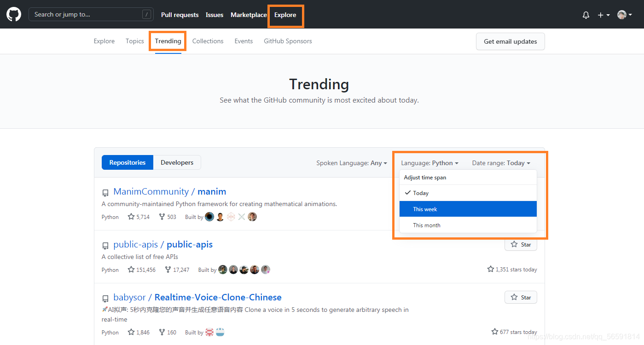View public-apis 17,247 forks
644x345 pixels.
pos(177,270)
